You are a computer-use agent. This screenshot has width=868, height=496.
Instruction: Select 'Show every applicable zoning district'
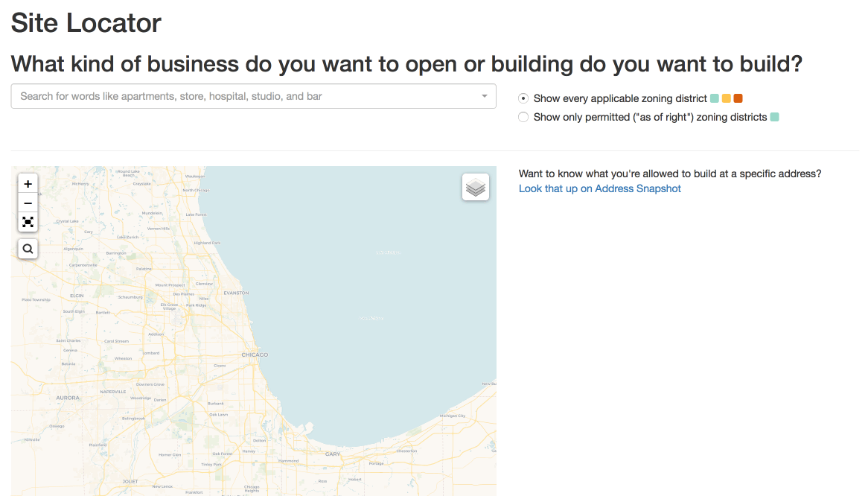(x=523, y=98)
